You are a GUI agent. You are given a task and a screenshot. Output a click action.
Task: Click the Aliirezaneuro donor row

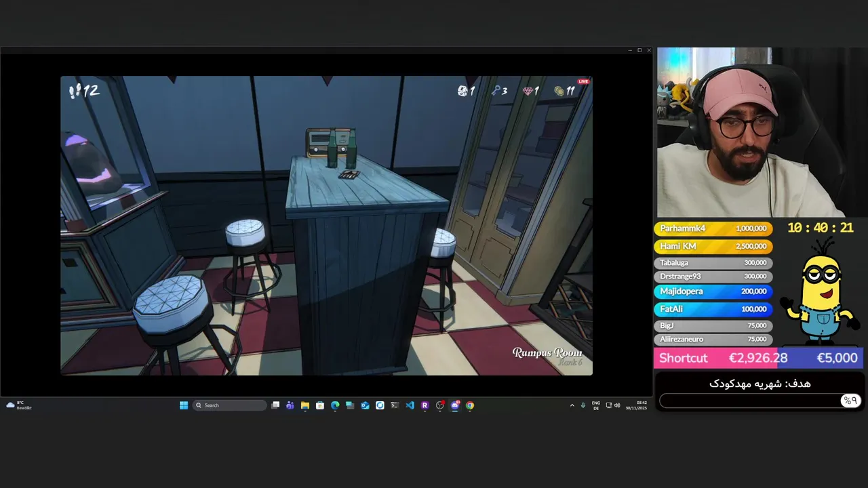pyautogui.click(x=713, y=339)
